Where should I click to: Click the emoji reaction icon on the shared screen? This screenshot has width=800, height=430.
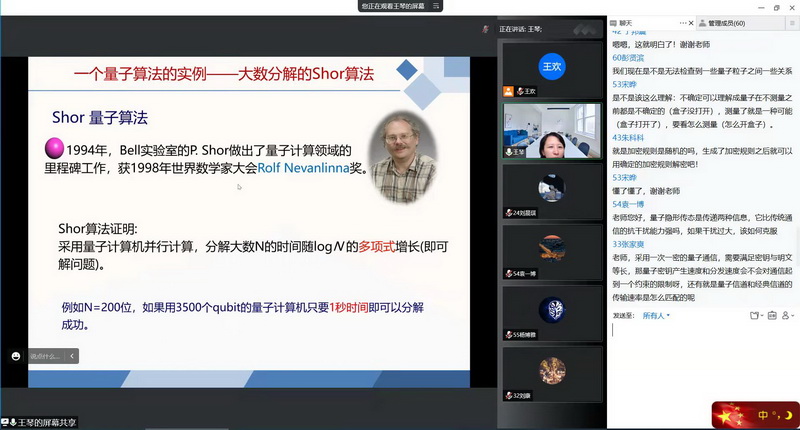click(16, 355)
